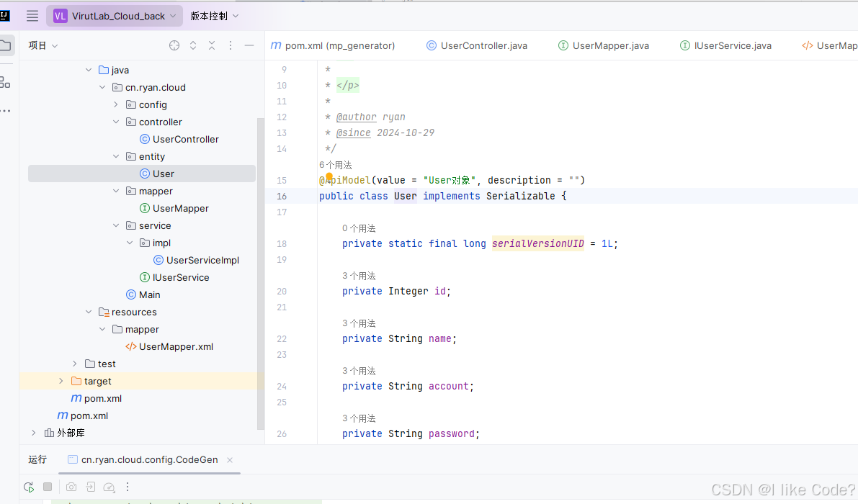This screenshot has height=504, width=858.
Task: Collapse the controller package node
Action: coord(115,122)
